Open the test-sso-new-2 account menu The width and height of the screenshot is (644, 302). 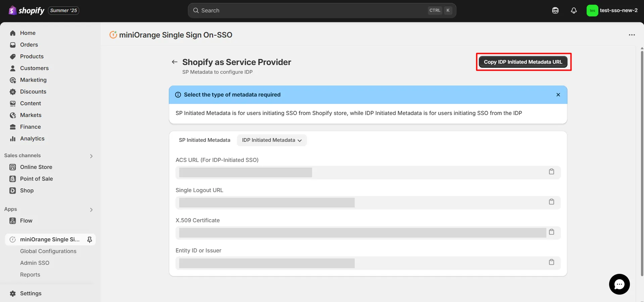click(x=612, y=10)
